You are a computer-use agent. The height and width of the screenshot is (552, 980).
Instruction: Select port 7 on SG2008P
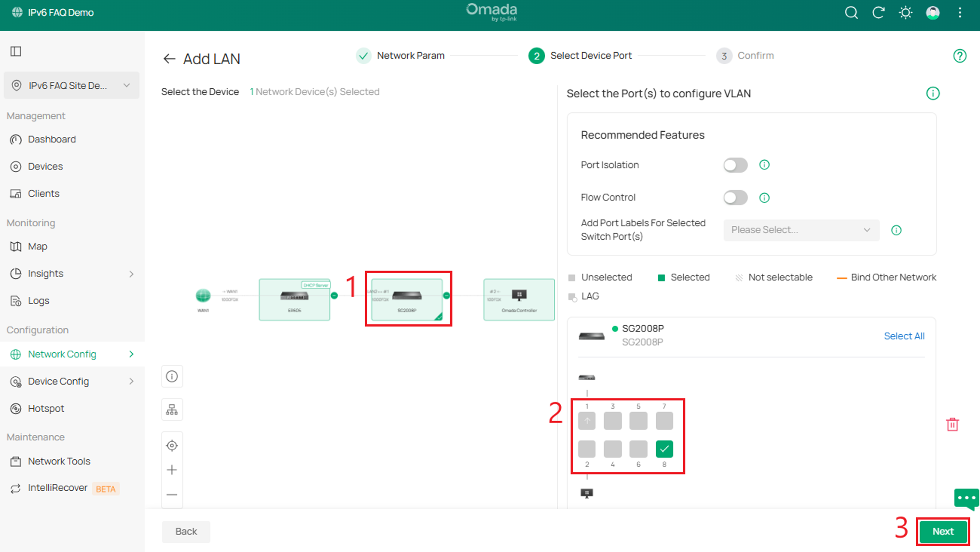click(x=664, y=421)
